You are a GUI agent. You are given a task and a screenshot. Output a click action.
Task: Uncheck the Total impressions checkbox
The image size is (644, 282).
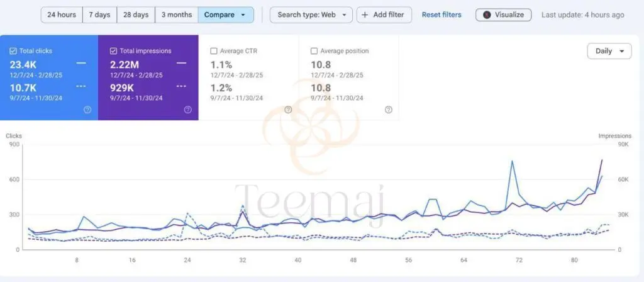(x=113, y=51)
